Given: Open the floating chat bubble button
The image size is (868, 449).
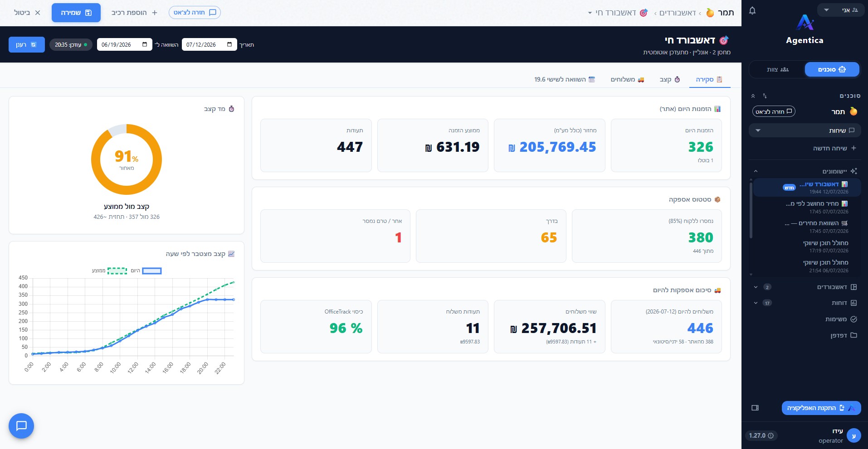Looking at the screenshot, I should pyautogui.click(x=21, y=426).
